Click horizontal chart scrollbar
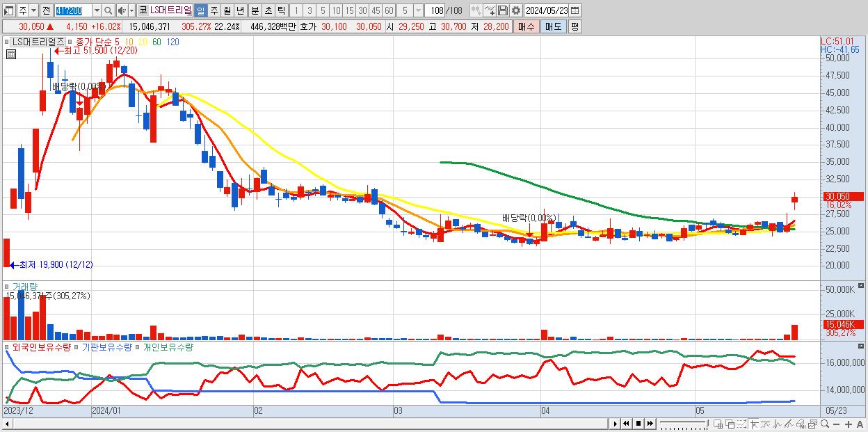The height and width of the screenshot is (432, 868). pos(306,424)
